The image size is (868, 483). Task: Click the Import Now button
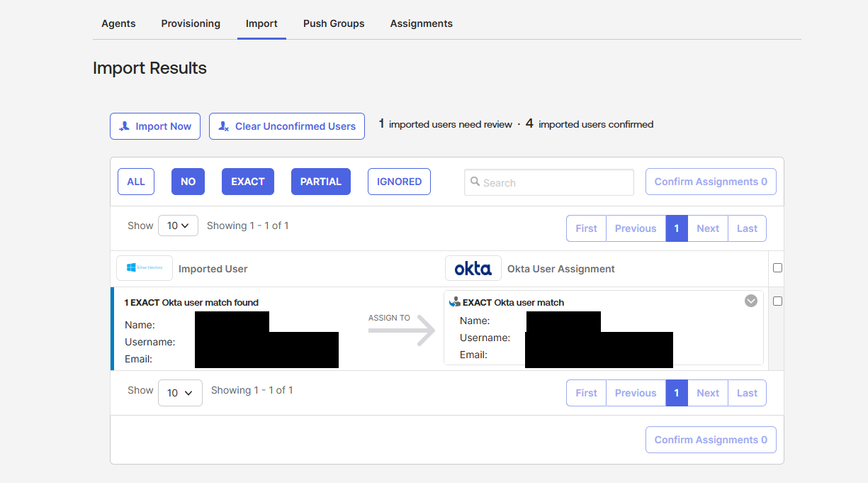point(155,126)
